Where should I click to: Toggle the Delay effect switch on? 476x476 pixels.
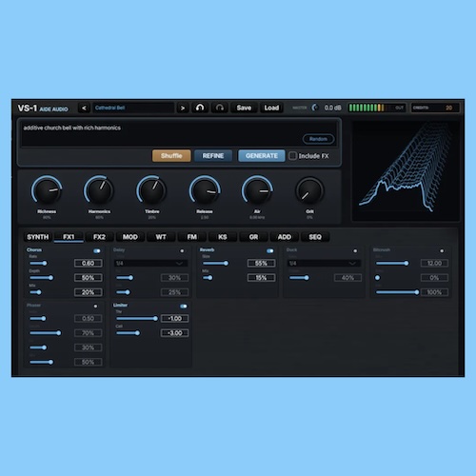coord(182,250)
